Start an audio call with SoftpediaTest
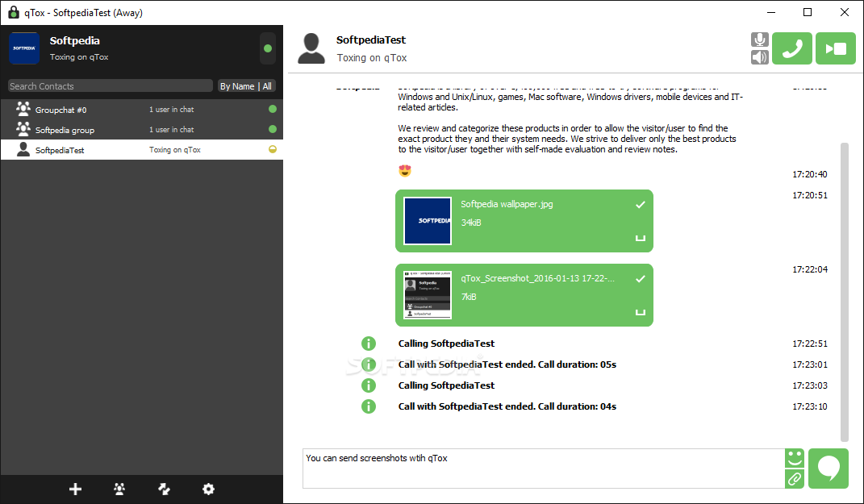Viewport: 864px width, 504px height. tap(792, 48)
